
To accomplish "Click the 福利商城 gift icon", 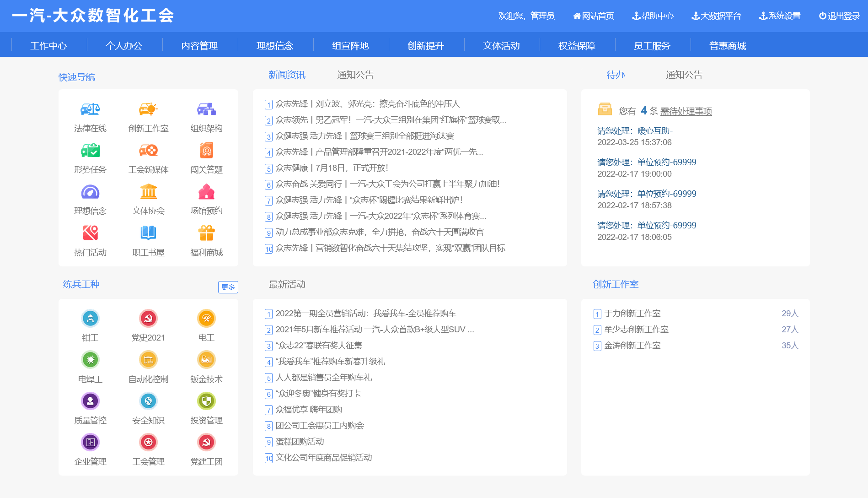I will pos(206,233).
